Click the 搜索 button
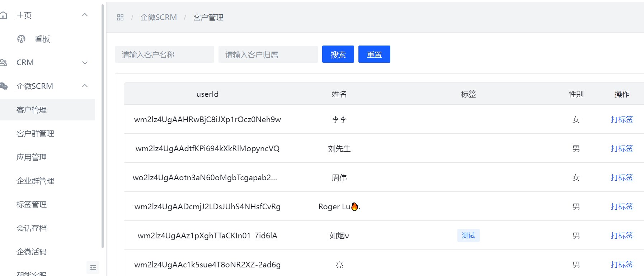The width and height of the screenshot is (644, 276). click(x=338, y=54)
